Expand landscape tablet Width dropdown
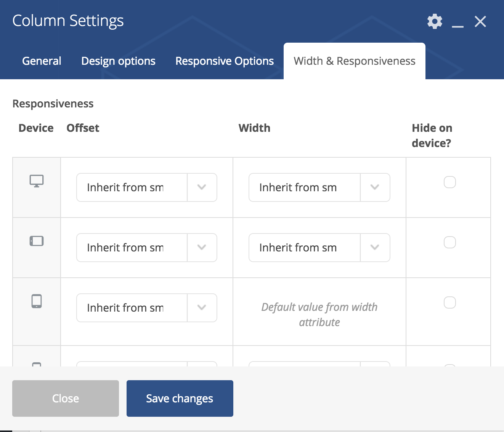504x432 pixels. pyautogui.click(x=319, y=248)
